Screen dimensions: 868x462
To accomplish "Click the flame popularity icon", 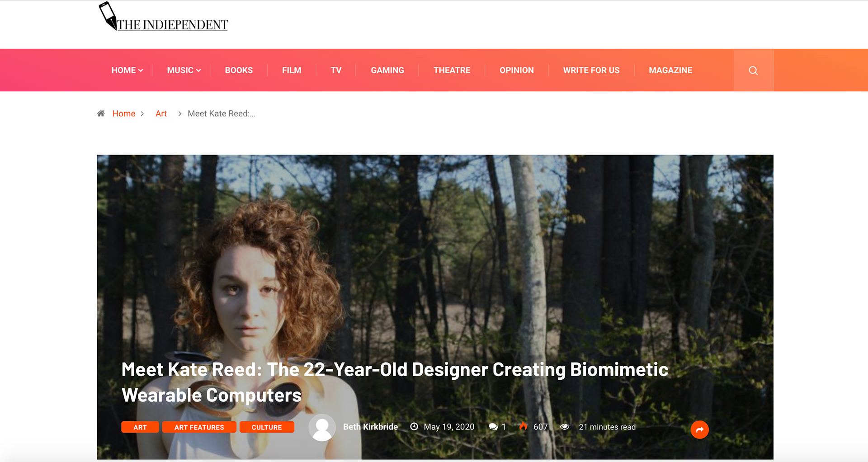I will (524, 426).
